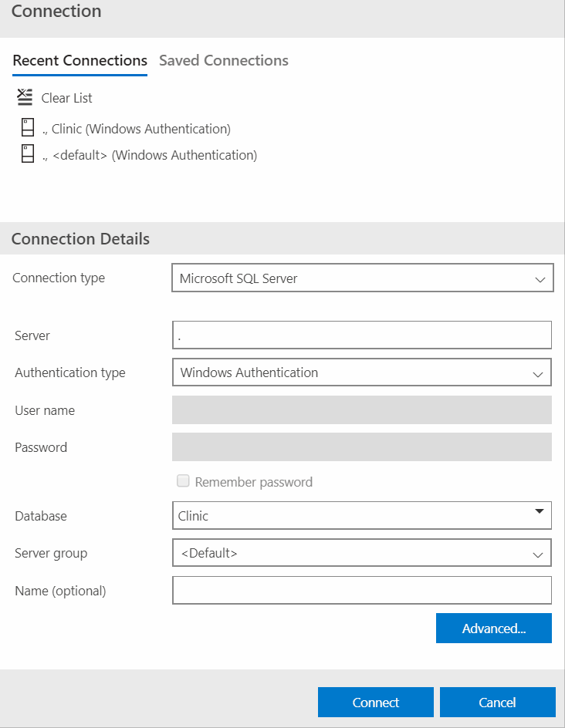Image resolution: width=565 pixels, height=728 pixels.
Task: Click the Connect button
Action: point(376,702)
